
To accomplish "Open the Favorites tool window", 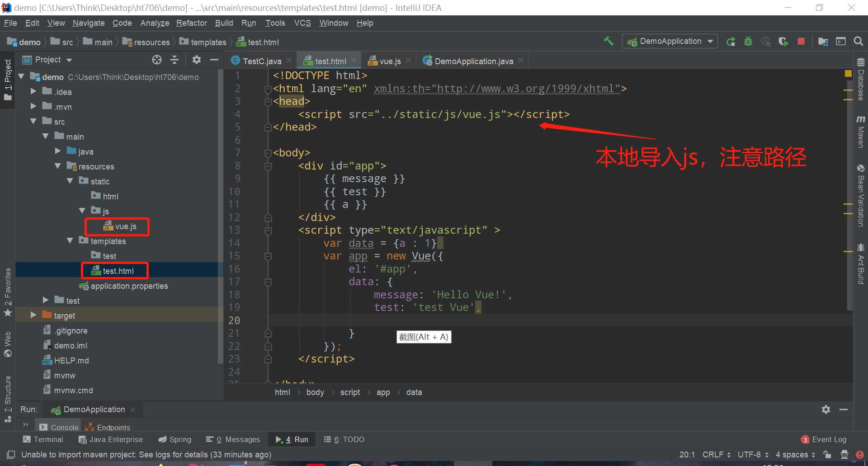I will [8, 292].
